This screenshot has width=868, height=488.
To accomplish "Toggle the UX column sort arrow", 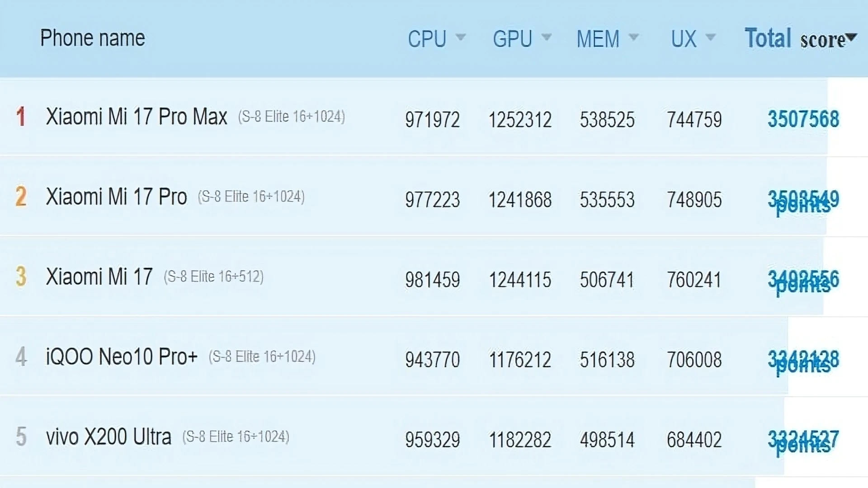I will (710, 37).
